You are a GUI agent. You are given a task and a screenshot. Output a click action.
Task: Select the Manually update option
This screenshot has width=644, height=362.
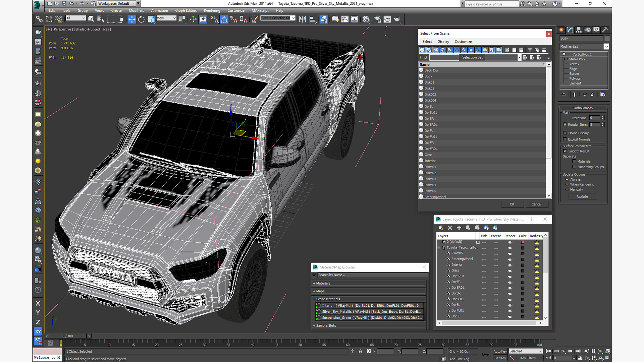567,189
